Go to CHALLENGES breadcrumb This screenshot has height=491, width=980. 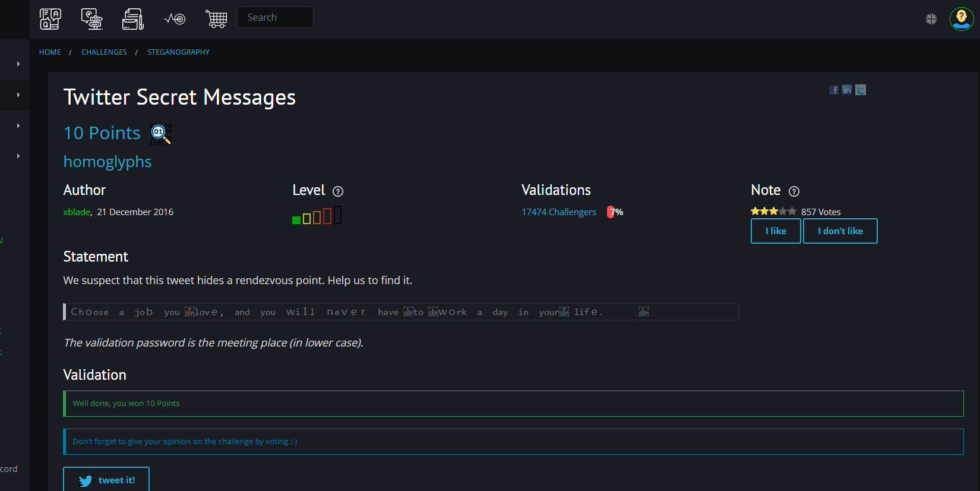coord(104,52)
